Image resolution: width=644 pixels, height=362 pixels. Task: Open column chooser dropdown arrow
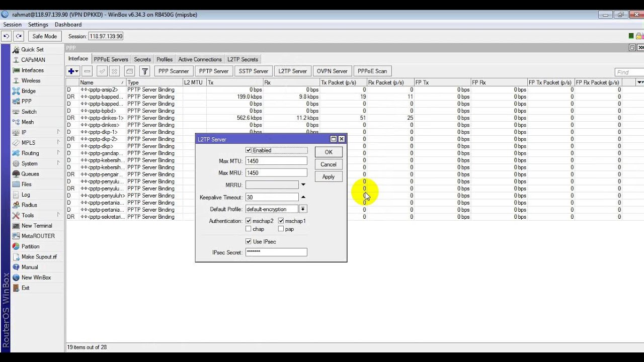coord(640,82)
